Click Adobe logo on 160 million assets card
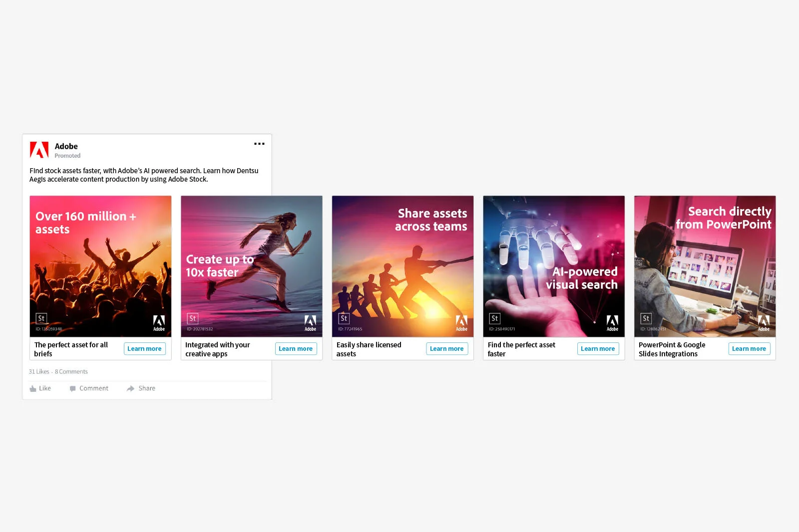799x532 pixels. [x=159, y=323]
